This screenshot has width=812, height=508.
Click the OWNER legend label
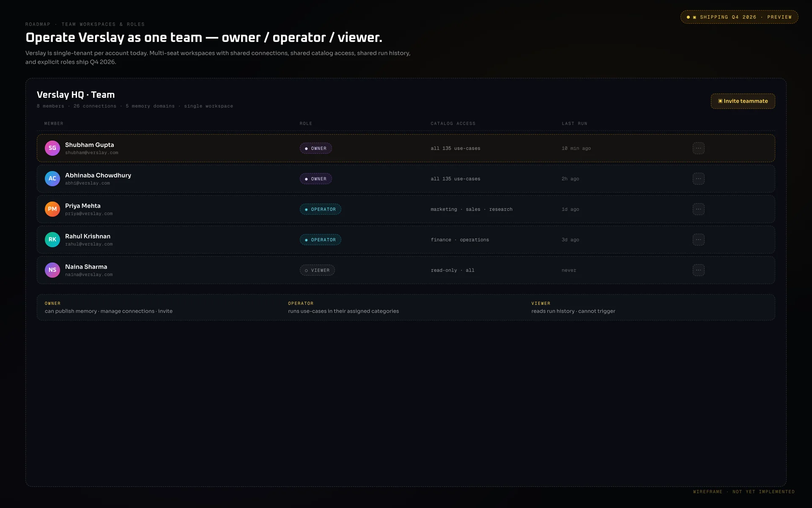click(52, 304)
